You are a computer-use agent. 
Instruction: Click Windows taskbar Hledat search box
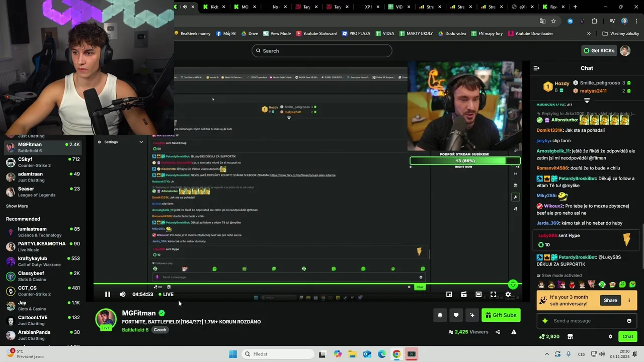click(x=278, y=354)
